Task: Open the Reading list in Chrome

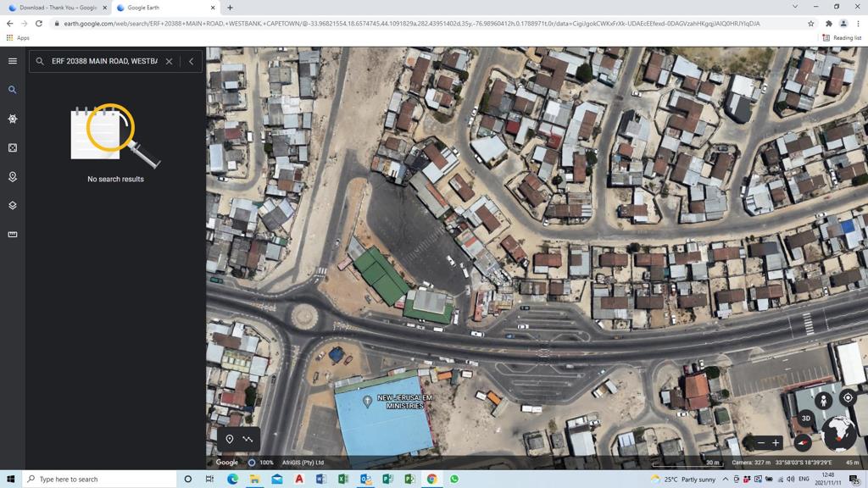Action: click(x=841, y=37)
